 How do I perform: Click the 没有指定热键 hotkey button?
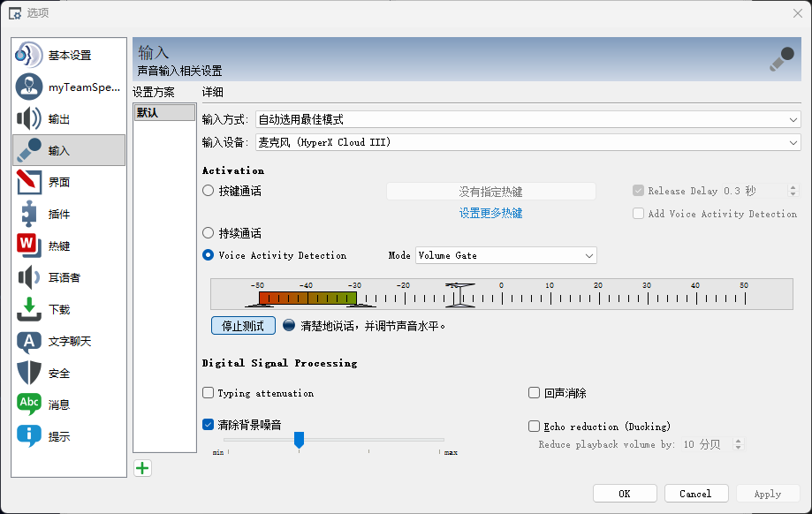491,192
